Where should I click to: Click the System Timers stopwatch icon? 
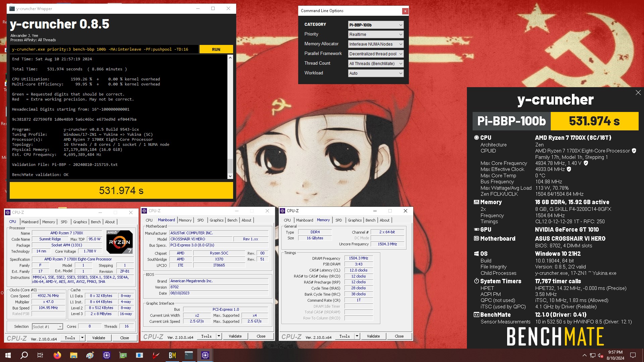[476, 281]
